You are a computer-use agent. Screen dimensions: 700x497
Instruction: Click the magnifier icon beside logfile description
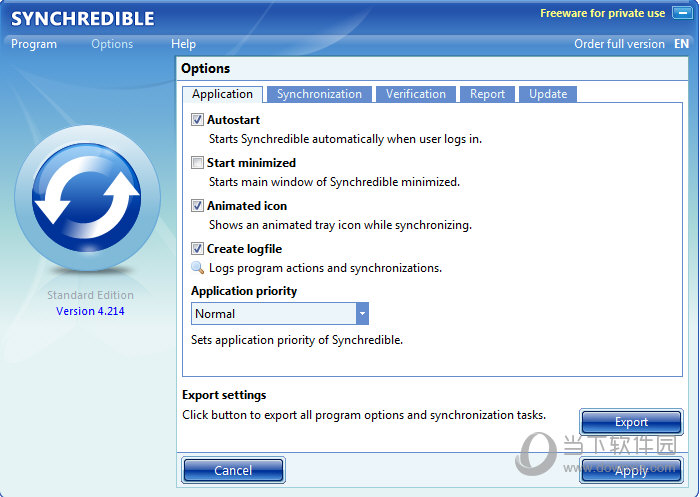197,268
